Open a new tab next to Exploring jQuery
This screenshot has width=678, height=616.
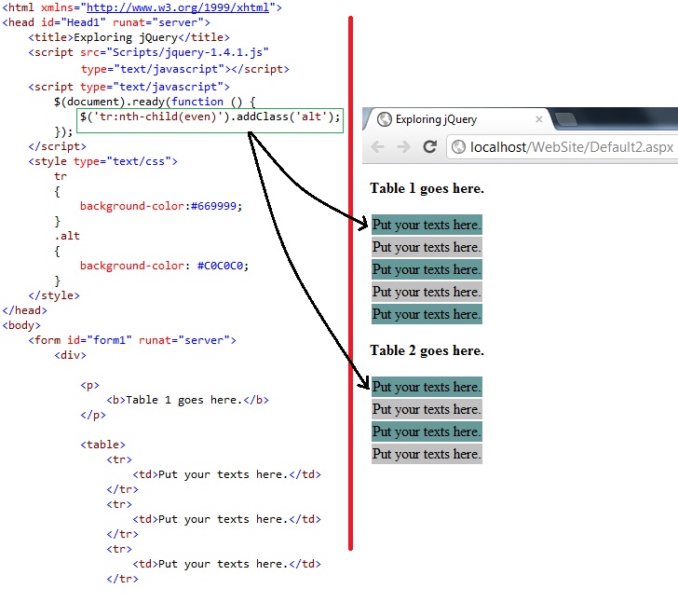[x=565, y=119]
